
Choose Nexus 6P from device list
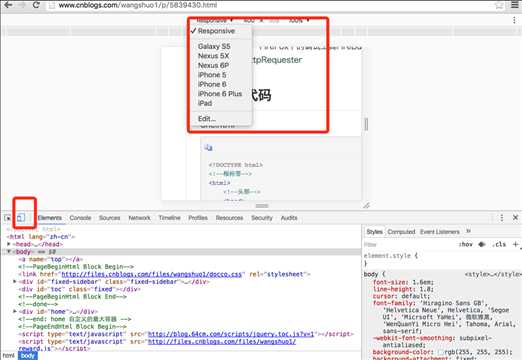[x=213, y=65]
